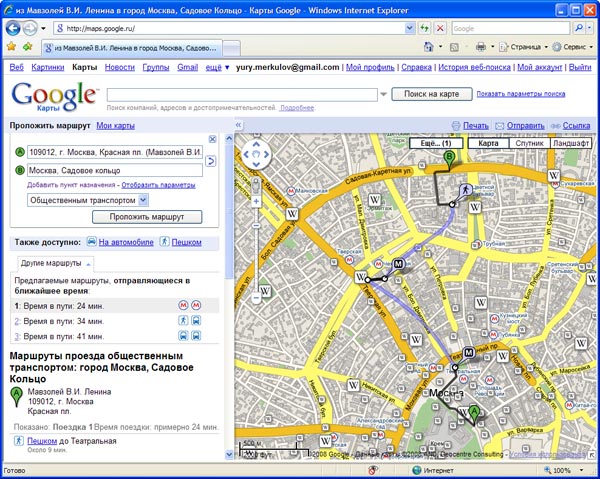Click the metro M marker near Teatralnaya
The image size is (600, 479).
(x=469, y=353)
